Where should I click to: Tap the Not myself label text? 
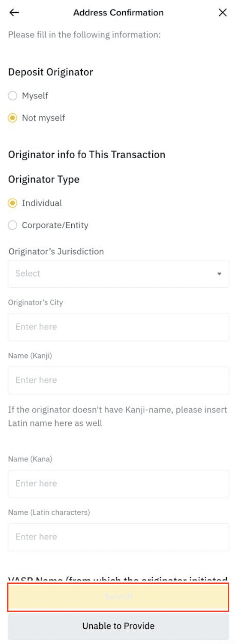pos(43,118)
